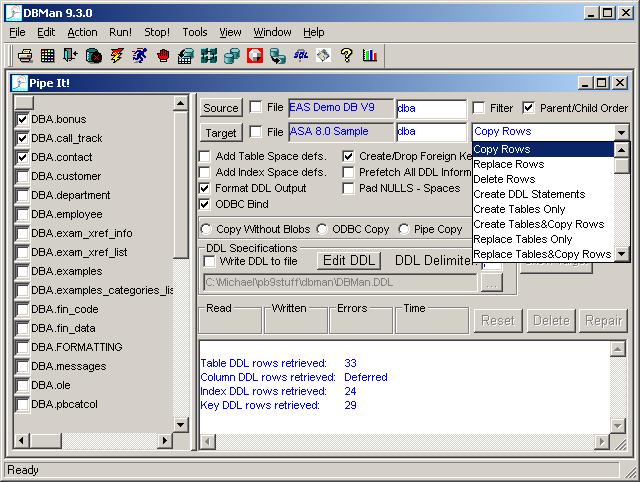Open the Tools menu
Viewport: 640px width, 482px height.
coord(194,32)
